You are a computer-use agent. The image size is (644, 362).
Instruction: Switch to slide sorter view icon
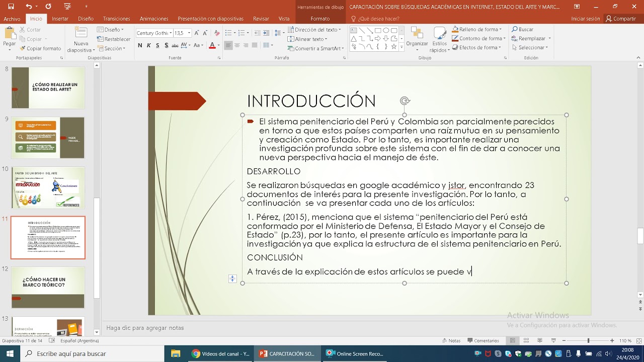click(526, 340)
